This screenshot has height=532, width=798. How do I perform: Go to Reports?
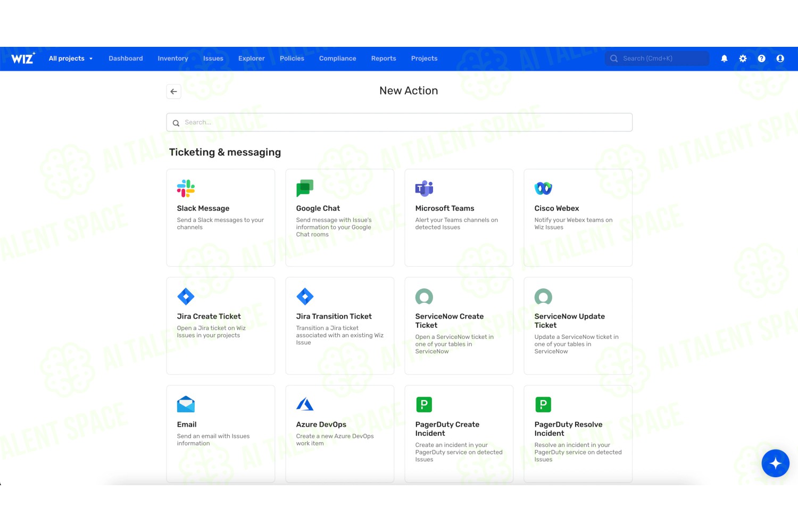click(384, 59)
